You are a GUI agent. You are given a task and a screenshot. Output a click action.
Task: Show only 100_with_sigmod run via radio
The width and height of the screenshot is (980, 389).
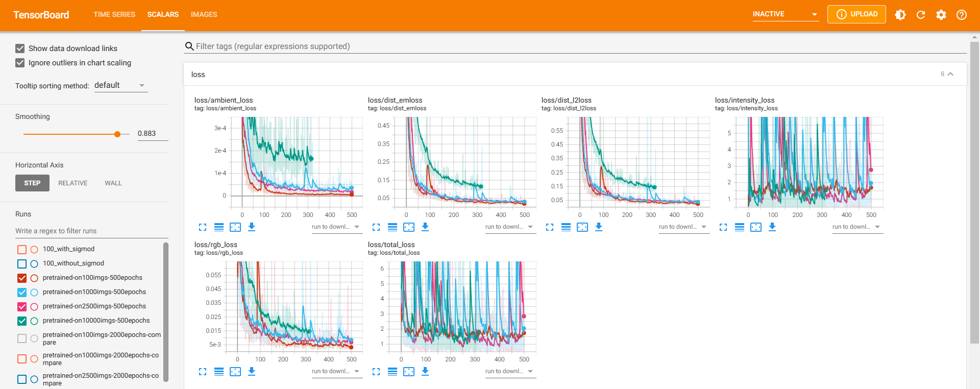(x=34, y=250)
